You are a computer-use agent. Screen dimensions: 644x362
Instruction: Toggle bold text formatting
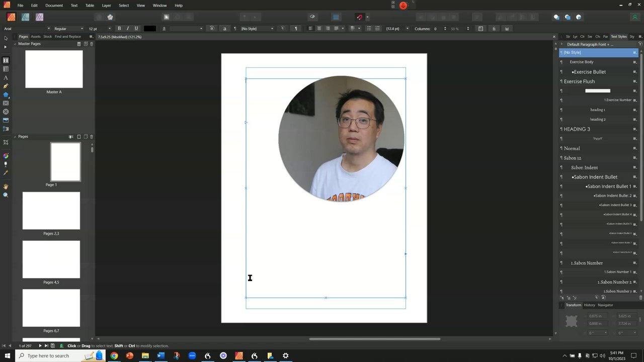click(x=119, y=29)
